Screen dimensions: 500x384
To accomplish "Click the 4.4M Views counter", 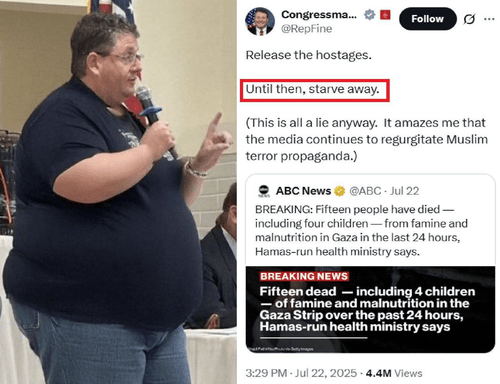I will click(x=394, y=373).
